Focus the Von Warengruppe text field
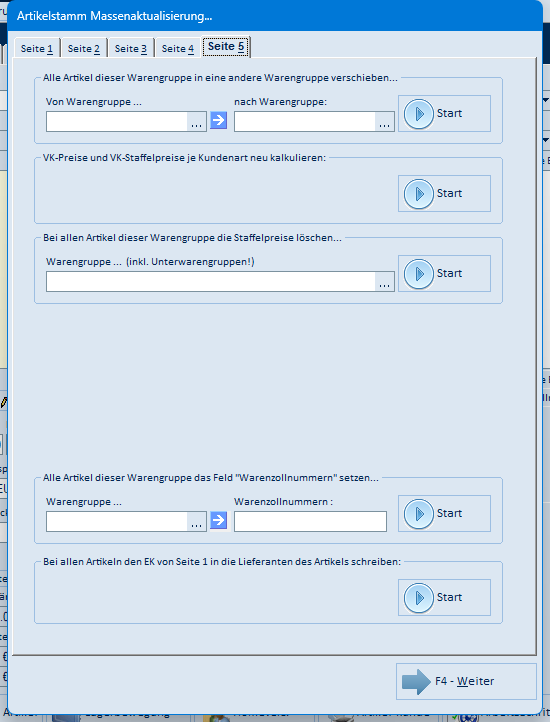Image resolution: width=550 pixels, height=722 pixels. 117,122
